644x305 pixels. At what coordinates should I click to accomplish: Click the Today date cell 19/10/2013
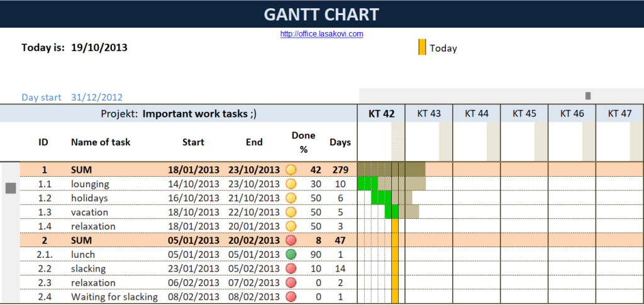99,47
